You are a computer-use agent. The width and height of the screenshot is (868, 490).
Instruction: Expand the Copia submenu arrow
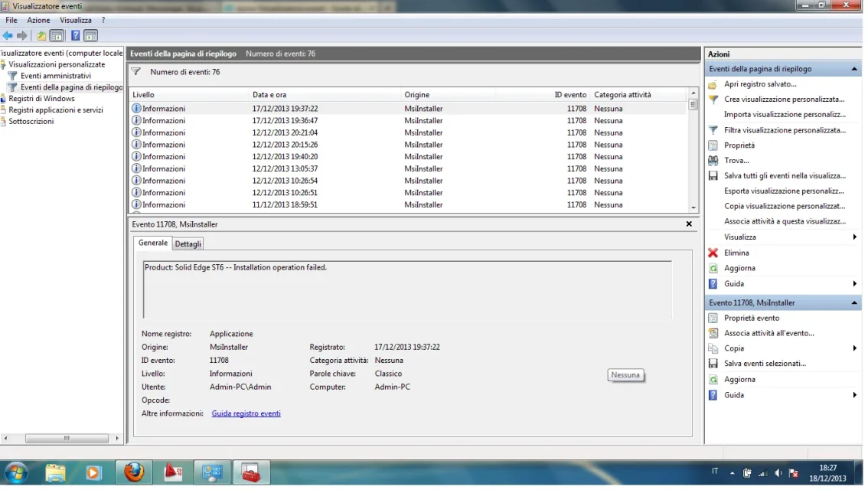click(x=855, y=348)
